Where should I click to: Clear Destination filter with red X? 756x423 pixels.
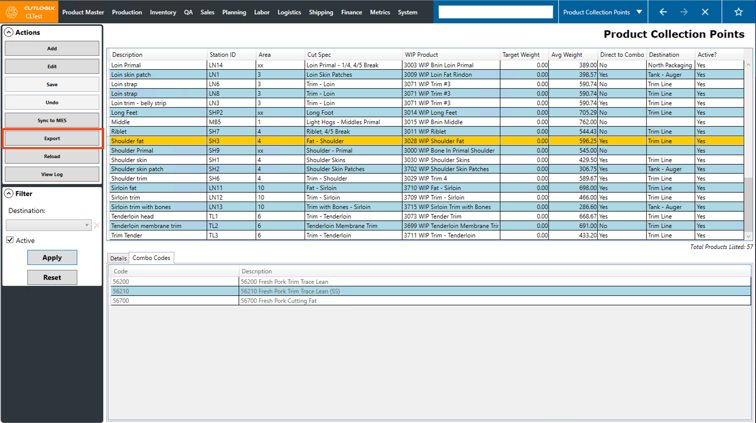coord(97,225)
